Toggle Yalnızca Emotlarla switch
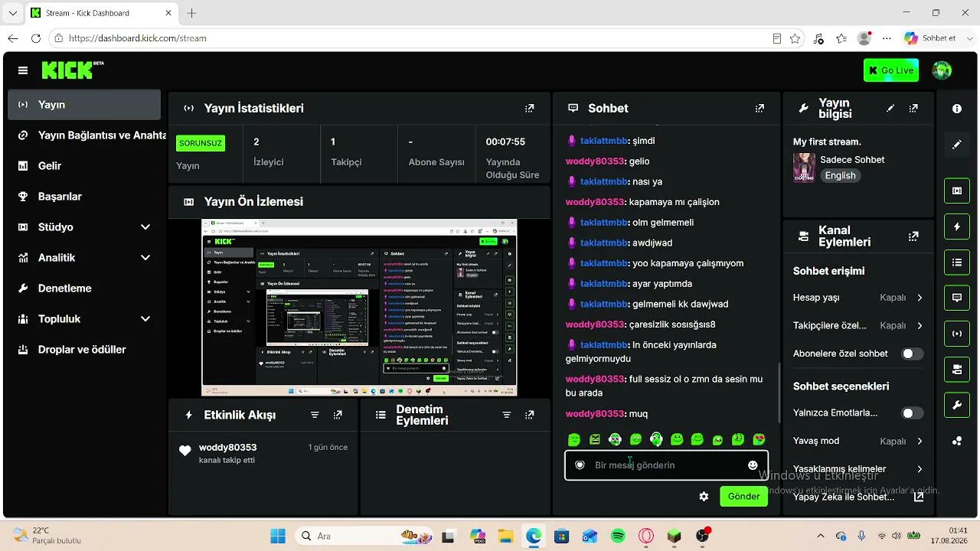The width and height of the screenshot is (980, 551). pyautogui.click(x=912, y=413)
